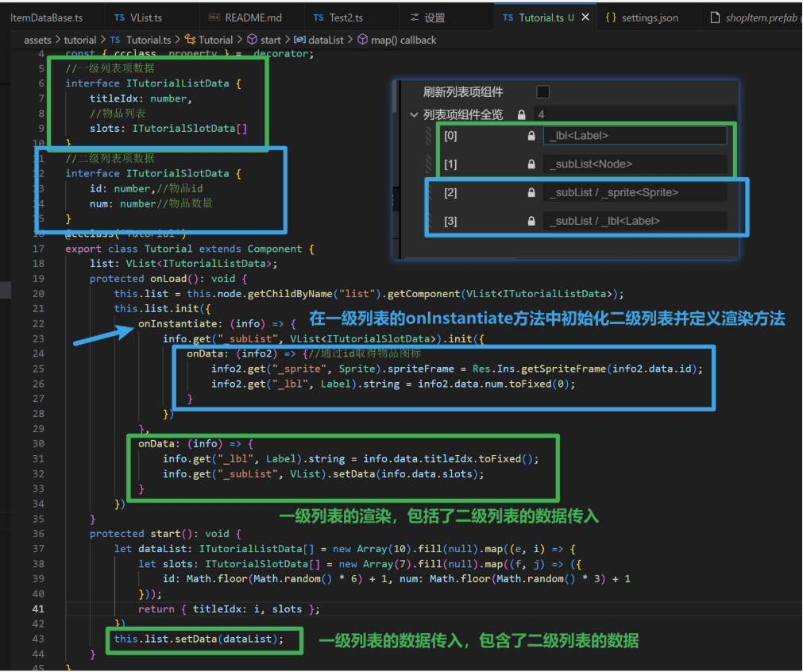Click 'titleIdx: number' on line 7
This screenshot has height=672, width=803.
click(x=137, y=98)
